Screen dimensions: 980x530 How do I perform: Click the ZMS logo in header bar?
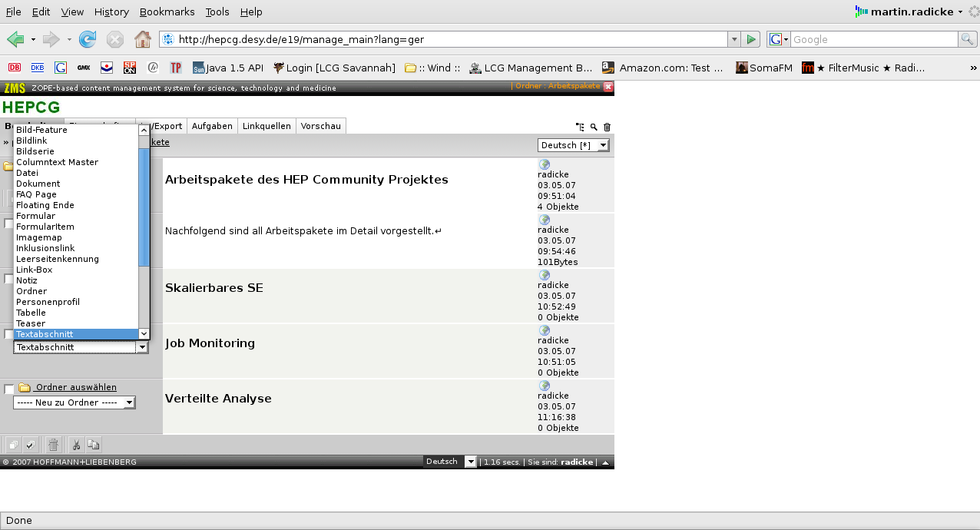click(15, 88)
